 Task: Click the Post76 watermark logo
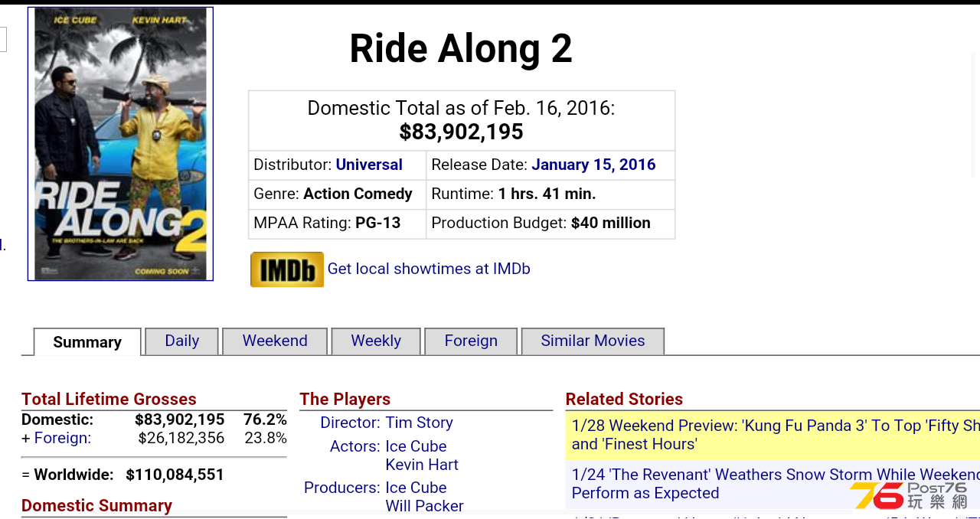tap(910, 495)
